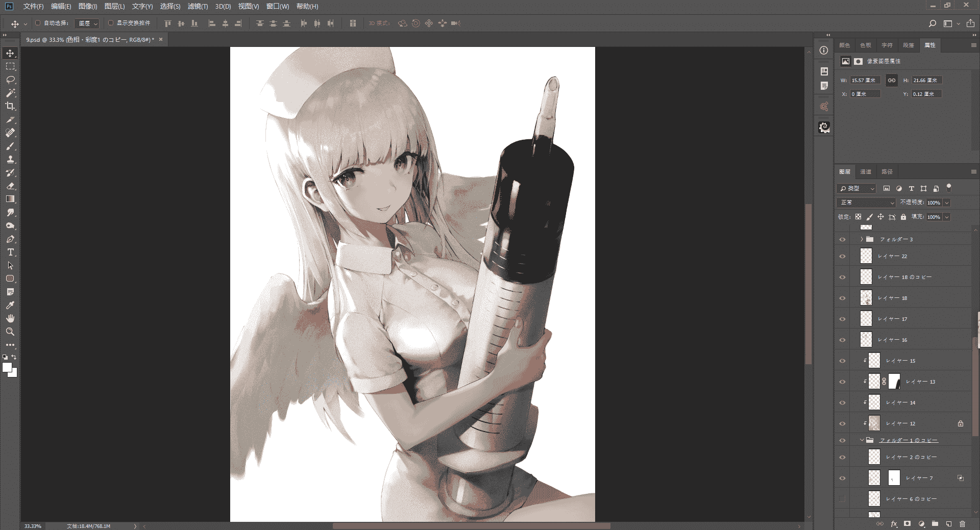Select the Gradient tool
Viewport: 980px width, 530px height.
10,199
